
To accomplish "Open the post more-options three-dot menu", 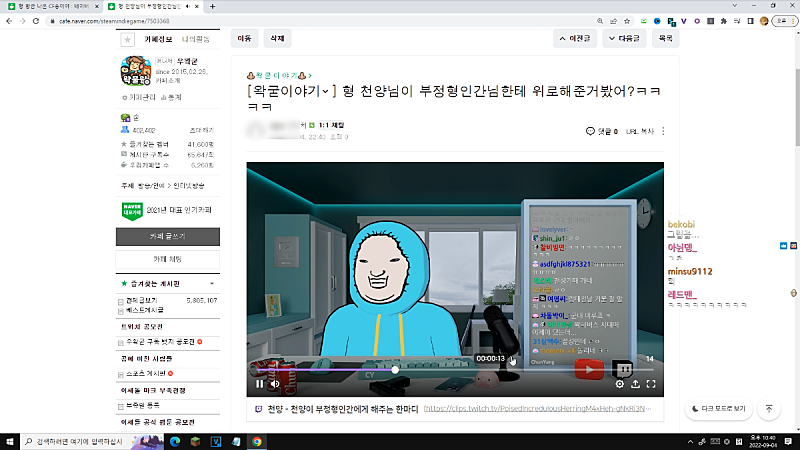I will (x=663, y=131).
